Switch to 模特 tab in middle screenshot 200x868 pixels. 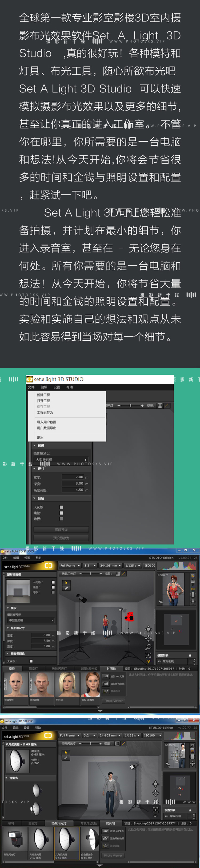click(11, 668)
